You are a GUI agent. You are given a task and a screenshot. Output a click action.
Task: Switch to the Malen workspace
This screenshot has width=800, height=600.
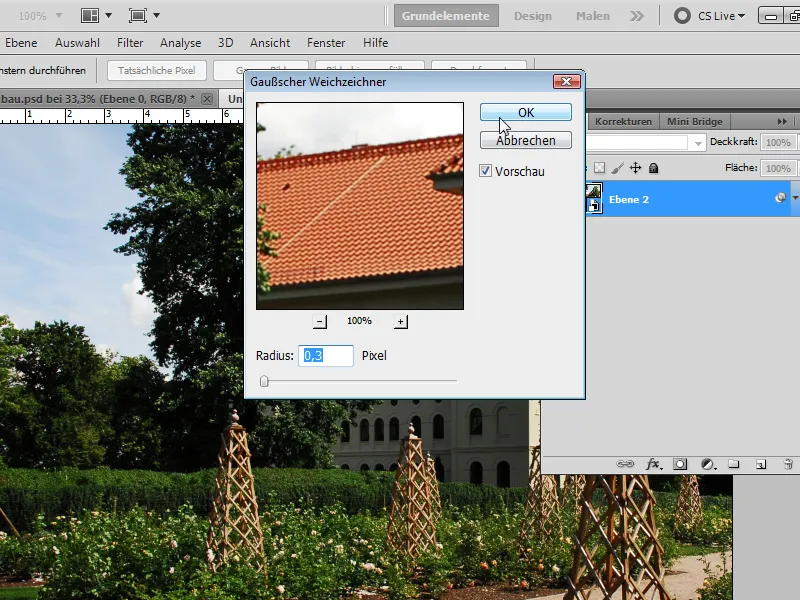593,16
